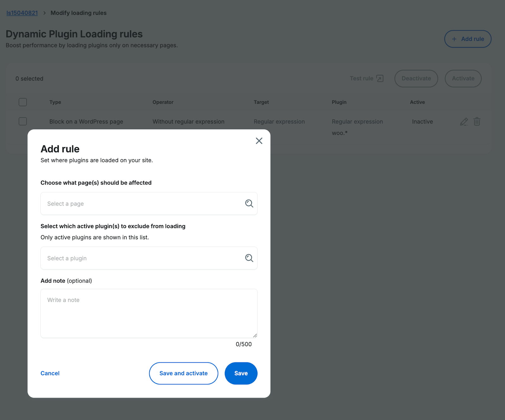
Task: Save the new rule
Action: point(241,373)
